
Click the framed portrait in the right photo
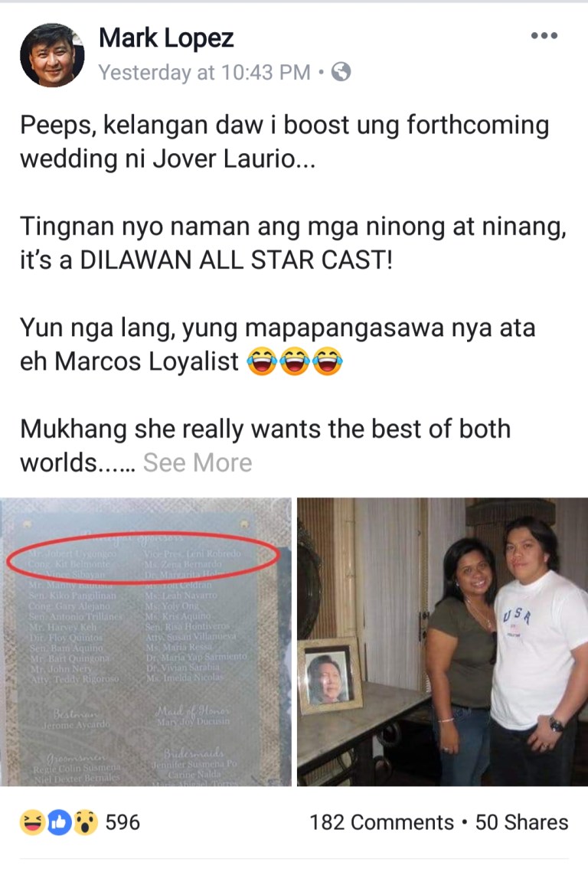[x=330, y=676]
